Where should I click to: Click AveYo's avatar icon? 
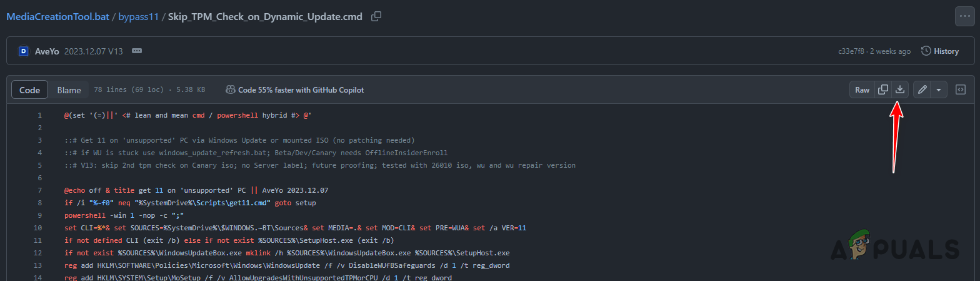pos(23,51)
